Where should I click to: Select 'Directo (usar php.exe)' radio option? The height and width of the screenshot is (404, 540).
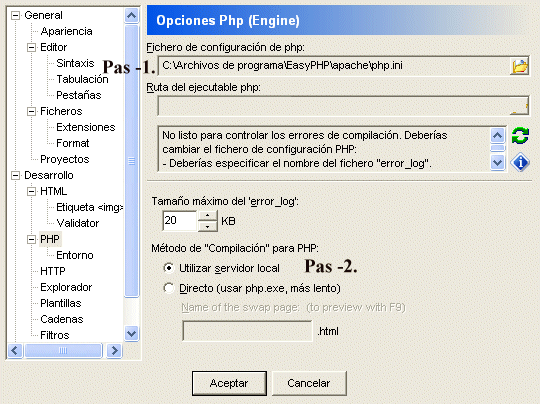pos(169,288)
